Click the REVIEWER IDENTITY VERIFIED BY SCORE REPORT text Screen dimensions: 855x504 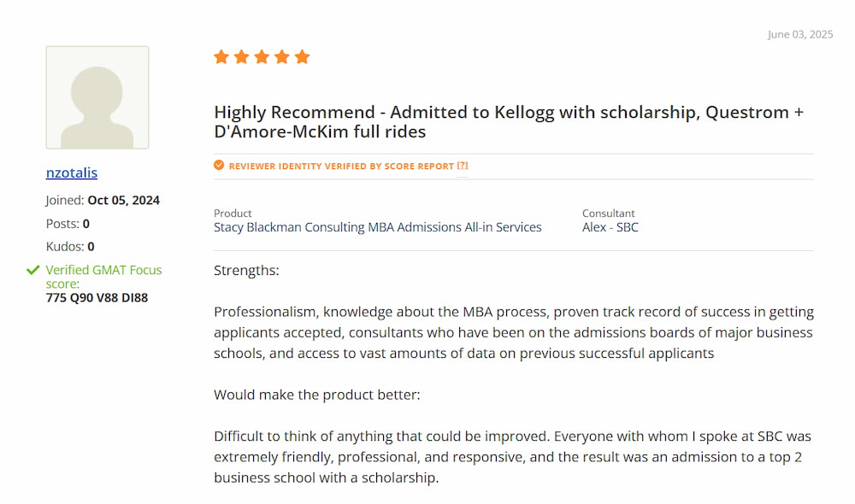(x=340, y=166)
